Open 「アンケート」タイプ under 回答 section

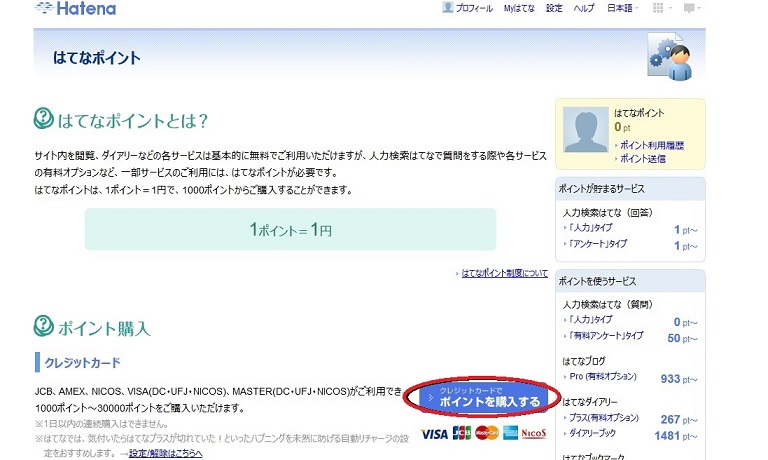pyautogui.click(x=598, y=243)
